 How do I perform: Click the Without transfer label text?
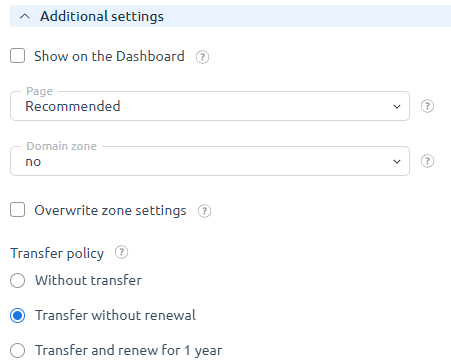[x=88, y=280]
